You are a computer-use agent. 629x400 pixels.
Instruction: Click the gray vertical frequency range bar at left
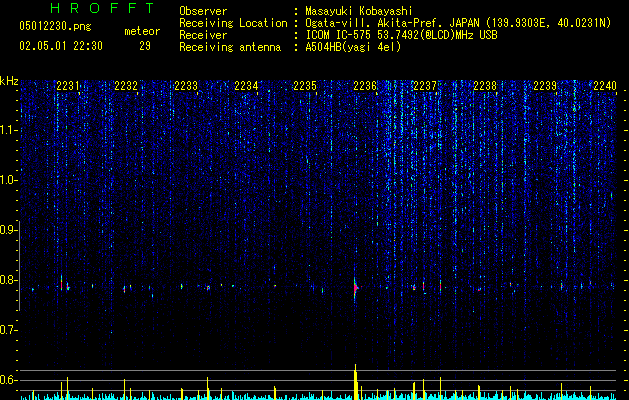19,265
